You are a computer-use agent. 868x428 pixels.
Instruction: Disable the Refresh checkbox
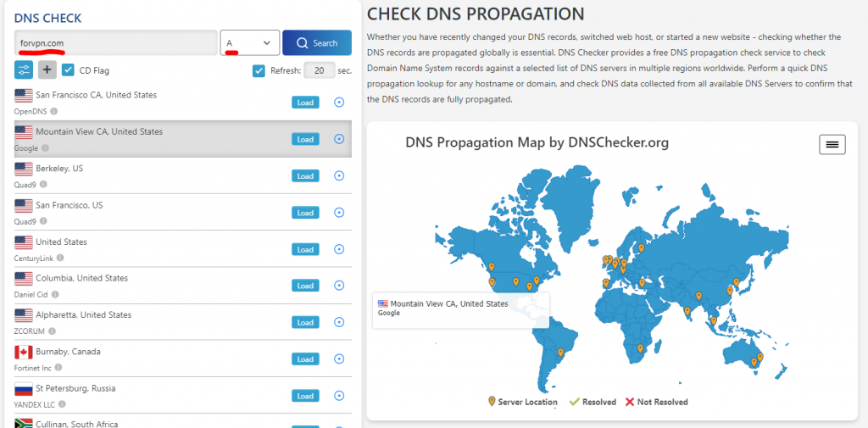(259, 71)
